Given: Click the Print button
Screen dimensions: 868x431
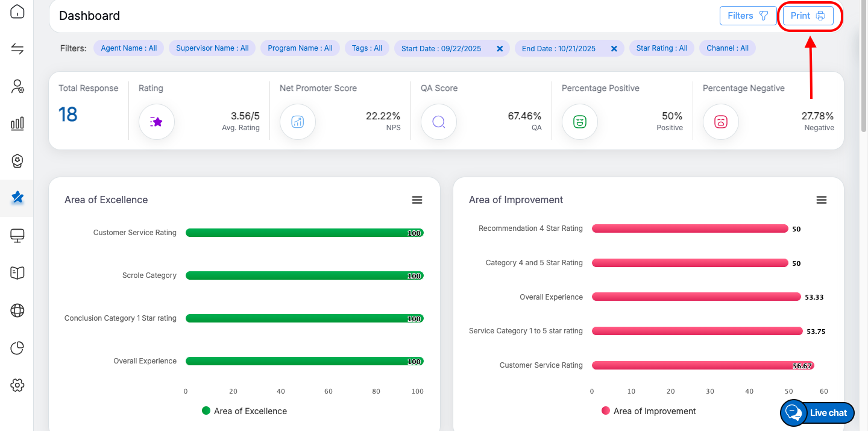Looking at the screenshot, I should click(808, 16).
